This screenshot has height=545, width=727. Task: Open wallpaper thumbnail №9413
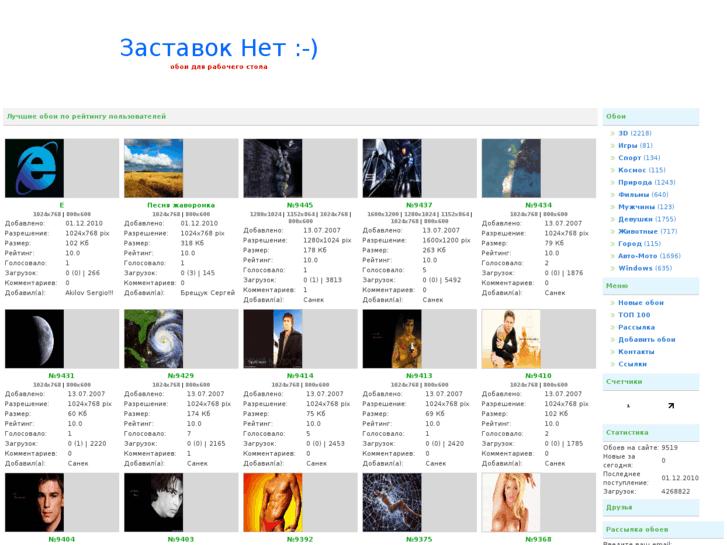click(x=392, y=339)
